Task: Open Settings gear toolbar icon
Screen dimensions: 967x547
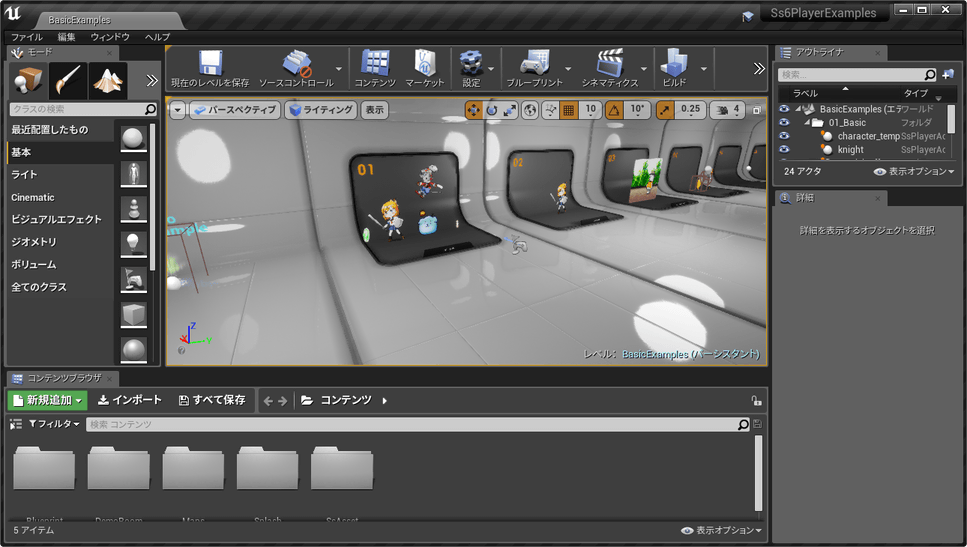Action: [472, 68]
